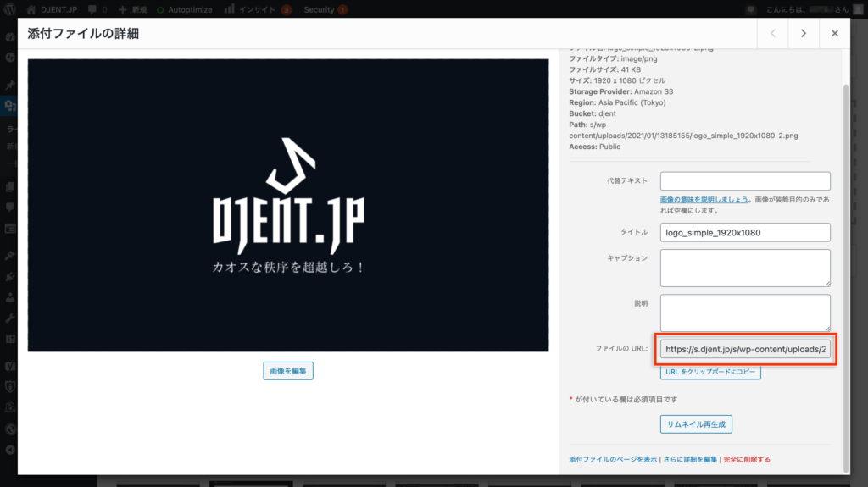Click URL をクリップボードにコピー button
Image resolution: width=868 pixels, height=487 pixels.
710,372
